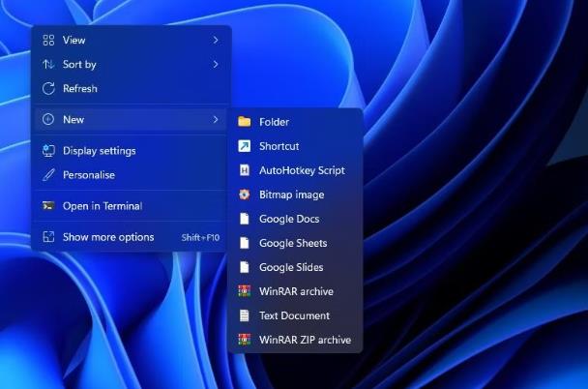Select the New menu entry

pos(131,120)
